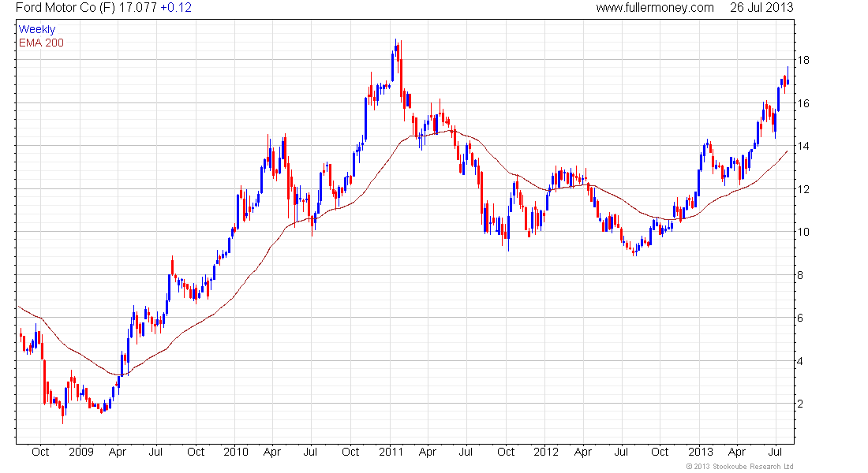The image size is (868, 473).
Task: Click the 18 price axis label
Action: (803, 60)
